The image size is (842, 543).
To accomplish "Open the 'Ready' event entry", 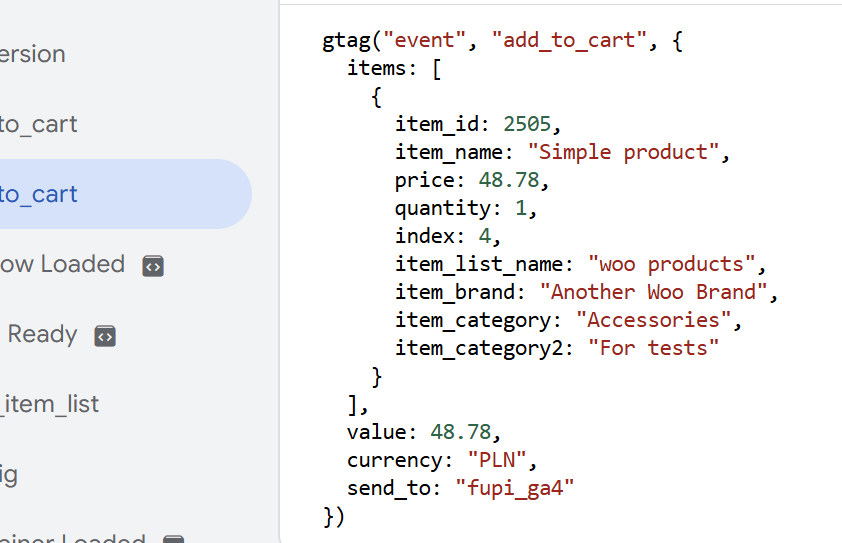I will click(42, 335).
